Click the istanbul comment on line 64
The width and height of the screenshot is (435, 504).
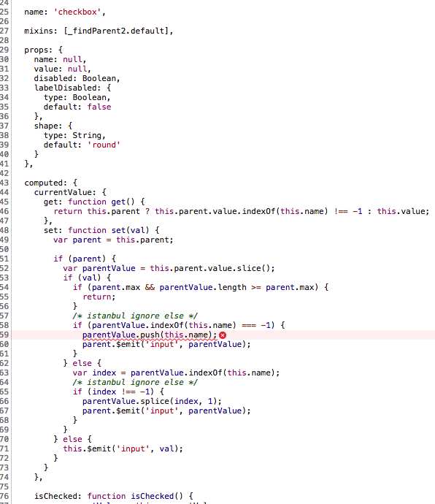(135, 382)
